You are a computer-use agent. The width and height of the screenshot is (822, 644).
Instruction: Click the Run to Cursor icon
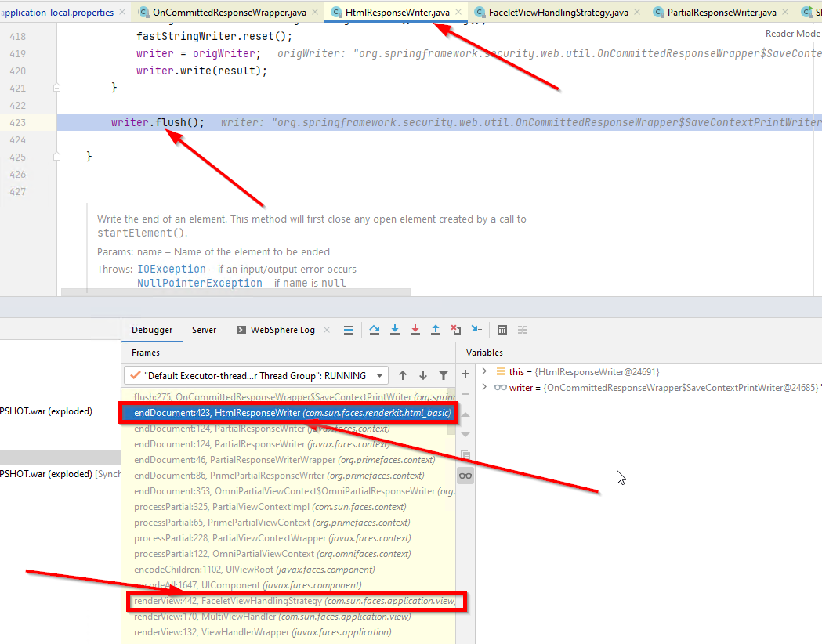(476, 330)
